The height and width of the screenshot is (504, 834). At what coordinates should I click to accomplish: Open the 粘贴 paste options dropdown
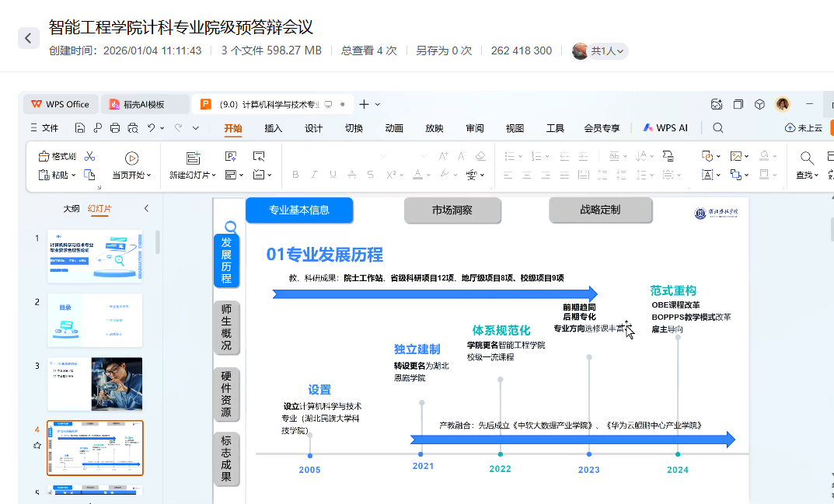coord(74,176)
